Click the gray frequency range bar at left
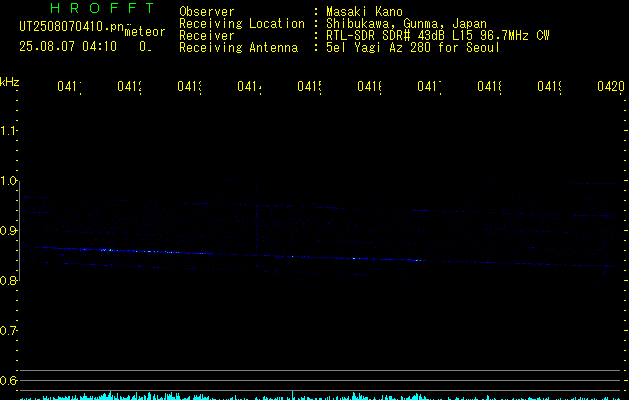The width and height of the screenshot is (629, 400). click(x=19, y=231)
